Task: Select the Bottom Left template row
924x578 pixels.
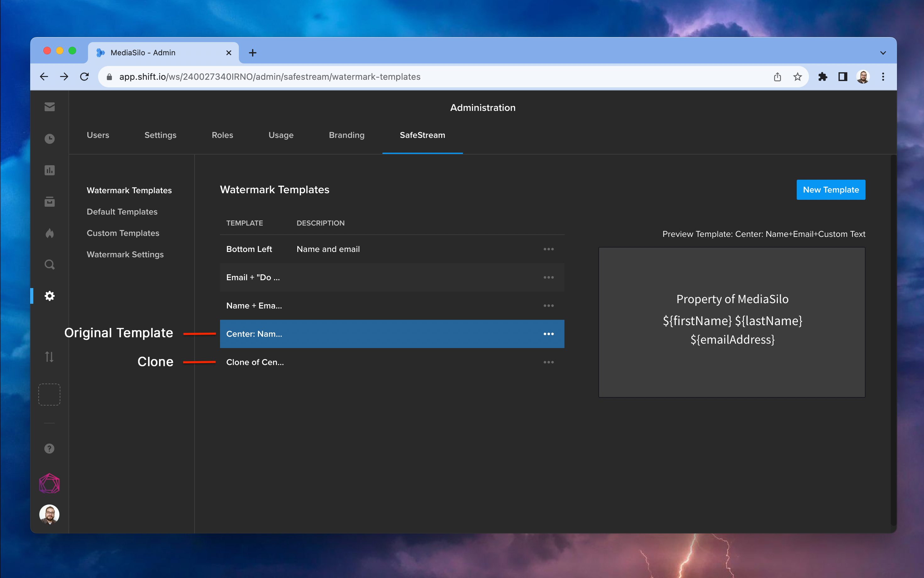Action: tap(392, 249)
